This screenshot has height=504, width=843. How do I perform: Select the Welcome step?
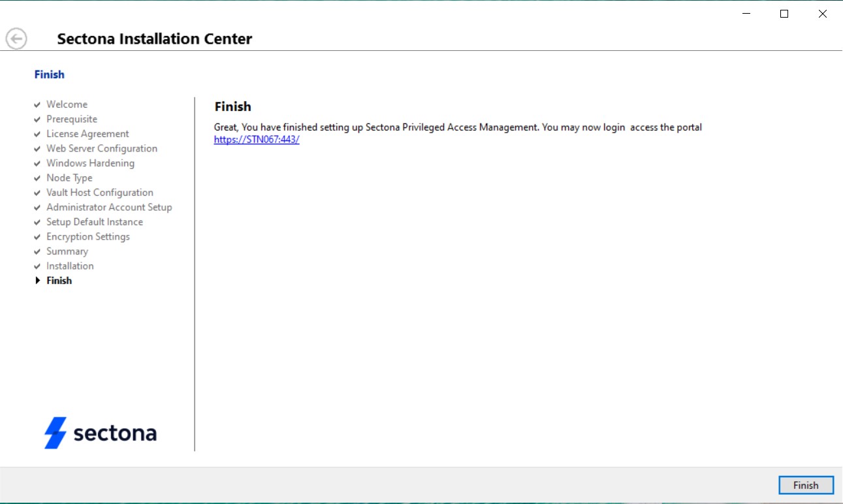pyautogui.click(x=67, y=104)
